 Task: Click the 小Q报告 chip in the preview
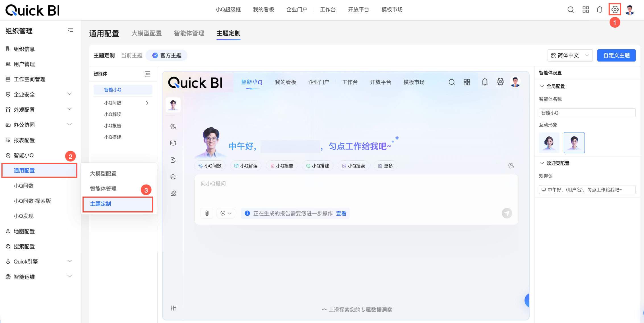coord(282,166)
